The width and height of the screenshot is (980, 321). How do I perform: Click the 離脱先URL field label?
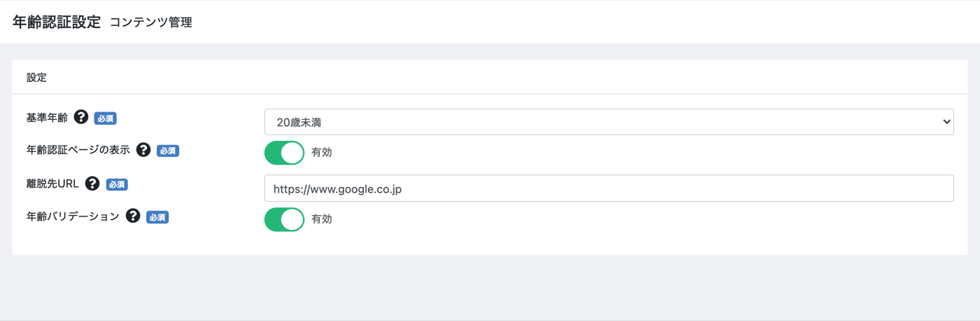point(52,184)
